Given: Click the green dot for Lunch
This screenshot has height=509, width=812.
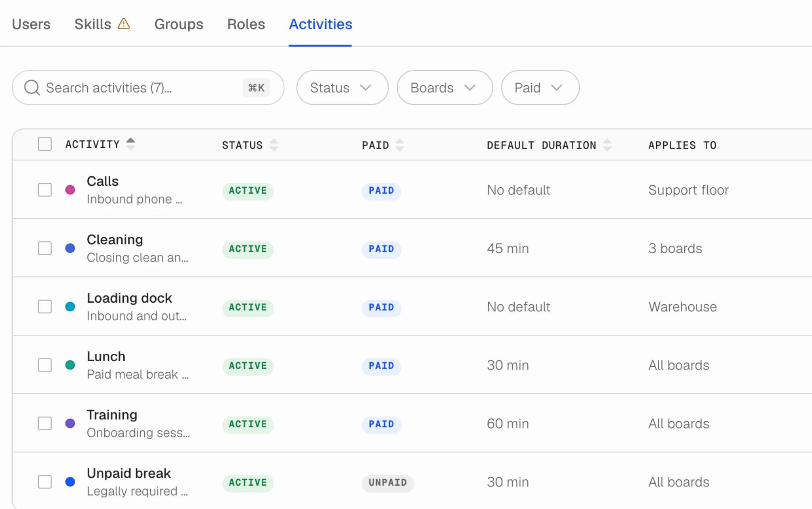Looking at the screenshot, I should tap(70, 365).
